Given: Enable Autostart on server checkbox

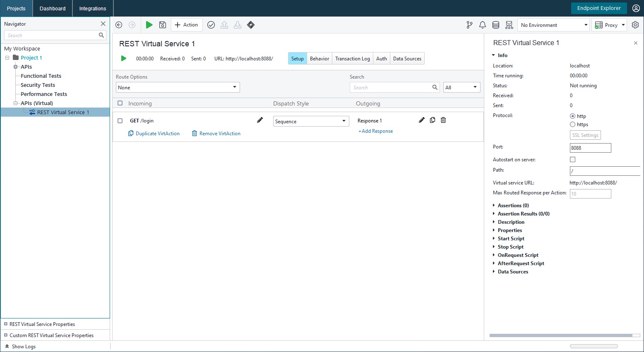Looking at the screenshot, I should tap(572, 159).
